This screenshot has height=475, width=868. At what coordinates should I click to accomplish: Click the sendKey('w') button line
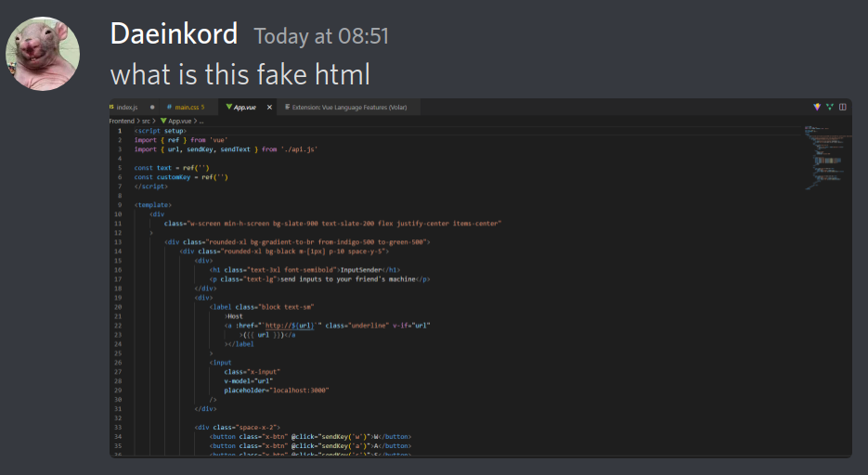311,437
